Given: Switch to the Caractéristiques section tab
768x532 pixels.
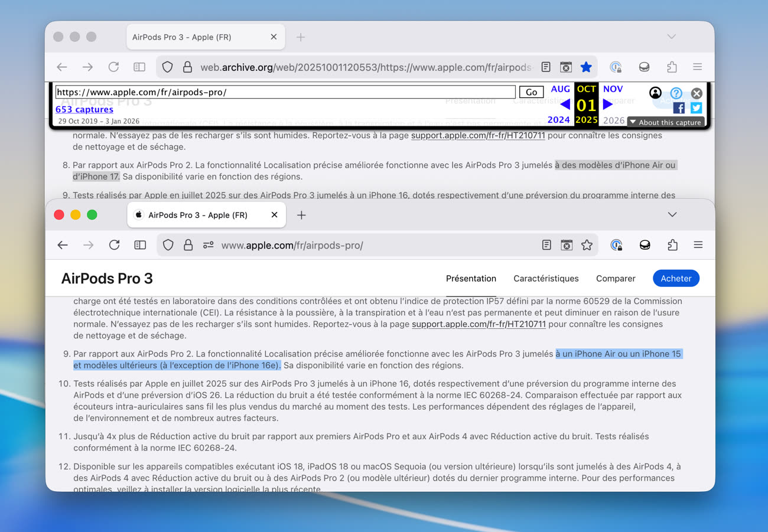Looking at the screenshot, I should pos(546,279).
